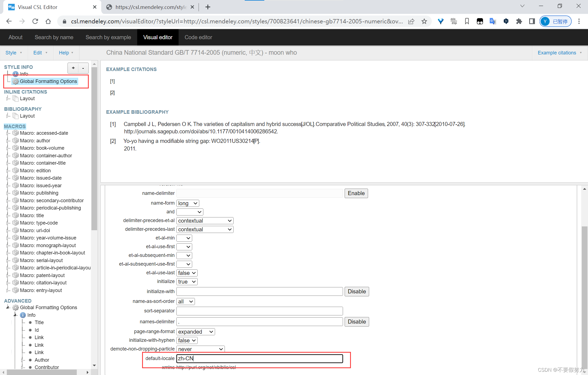
Task: Disable the initialize-with field
Action: [x=357, y=291]
